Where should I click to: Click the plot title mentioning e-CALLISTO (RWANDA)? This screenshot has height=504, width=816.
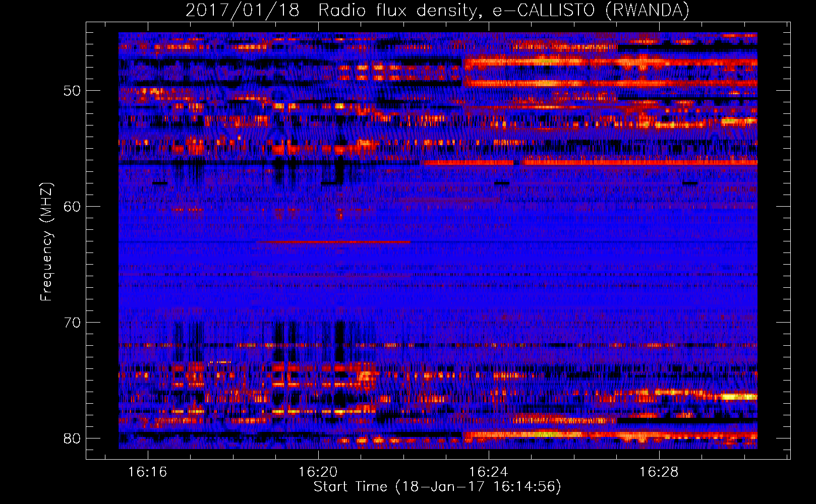tap(437, 10)
